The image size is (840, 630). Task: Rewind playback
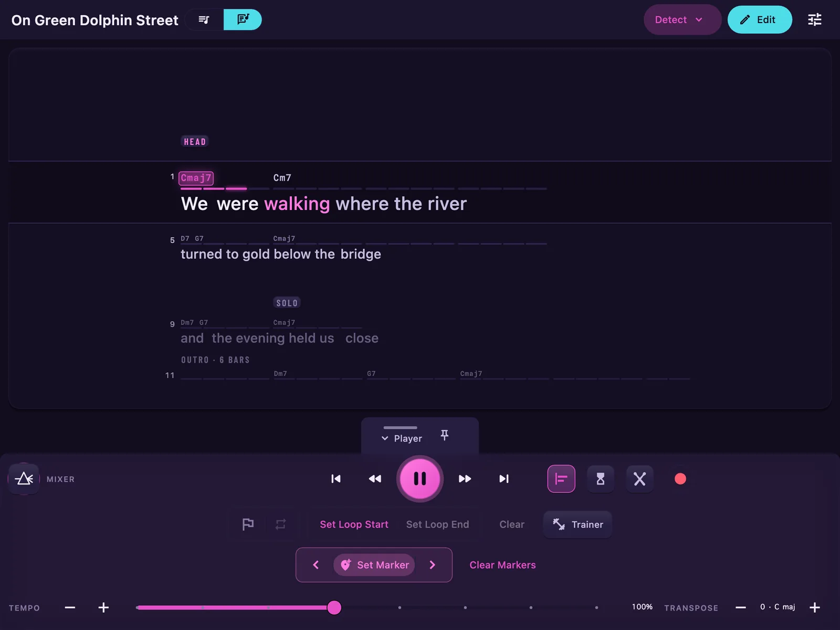375,479
